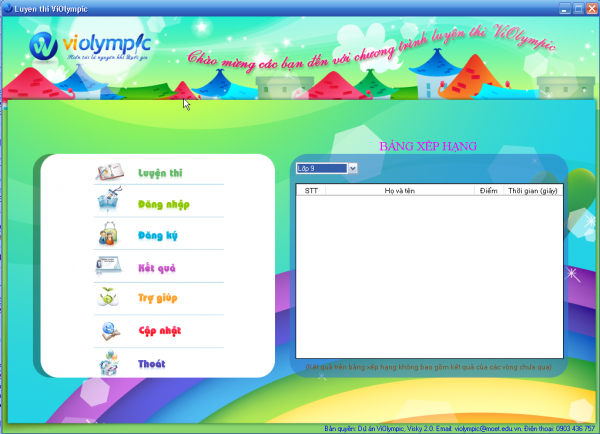Viewport: 600px width, 434px height.
Task: Click the Thoát balloons icon
Action: click(x=109, y=362)
